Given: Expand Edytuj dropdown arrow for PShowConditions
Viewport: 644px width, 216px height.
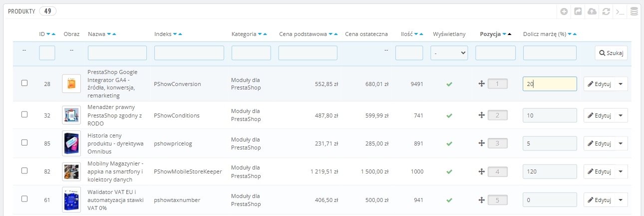Looking at the screenshot, I should [621, 115].
